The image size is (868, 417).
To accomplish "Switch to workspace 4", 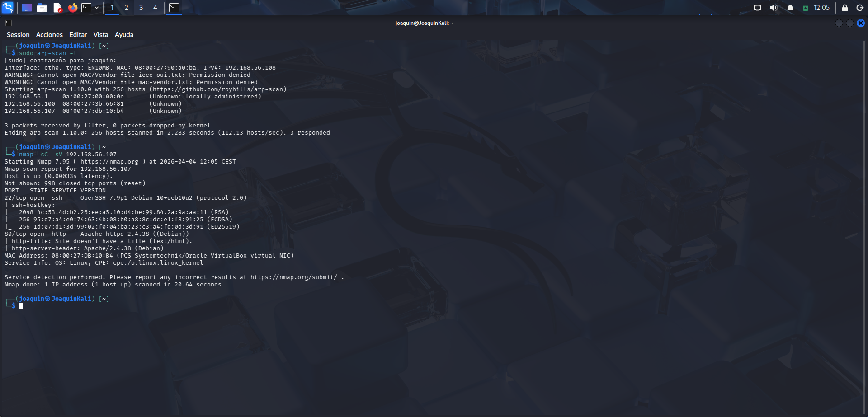I will coord(155,8).
